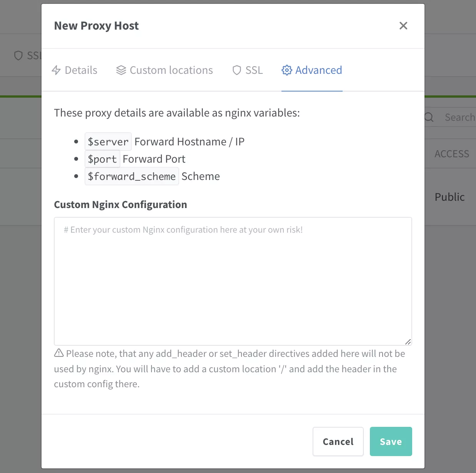Save the proxy host configuration

pyautogui.click(x=391, y=441)
